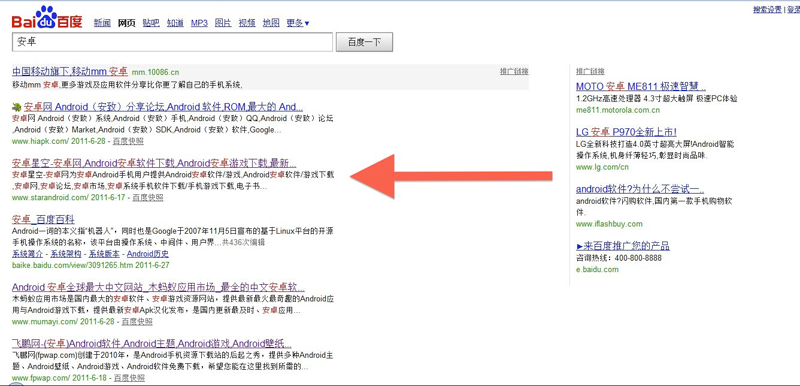The height and width of the screenshot is (386, 800).
Task: Open 百度快照 for www.mumayi.com result
Action: point(137,322)
